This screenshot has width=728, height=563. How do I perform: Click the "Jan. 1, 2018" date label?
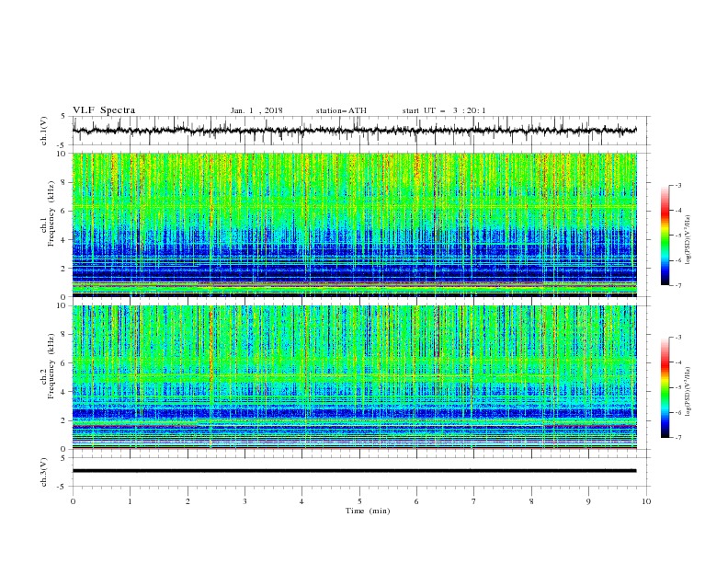[x=256, y=110]
